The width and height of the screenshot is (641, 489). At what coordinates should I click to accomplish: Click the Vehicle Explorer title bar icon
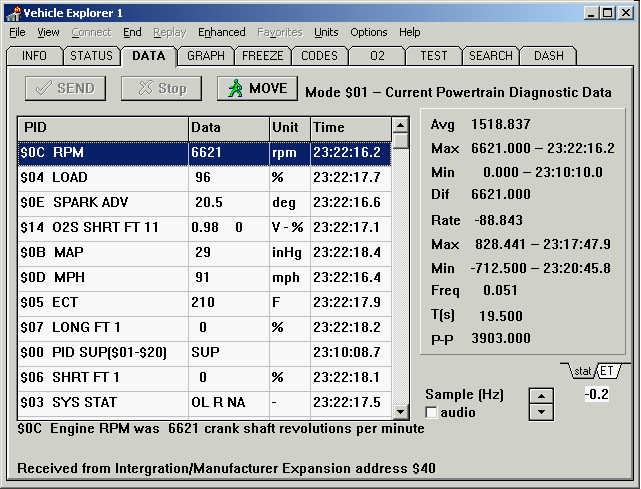click(14, 13)
